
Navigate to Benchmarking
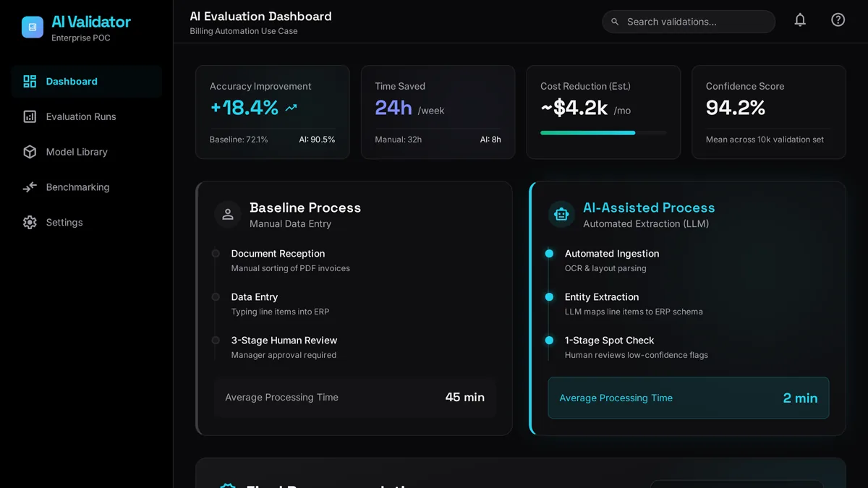(x=87, y=187)
